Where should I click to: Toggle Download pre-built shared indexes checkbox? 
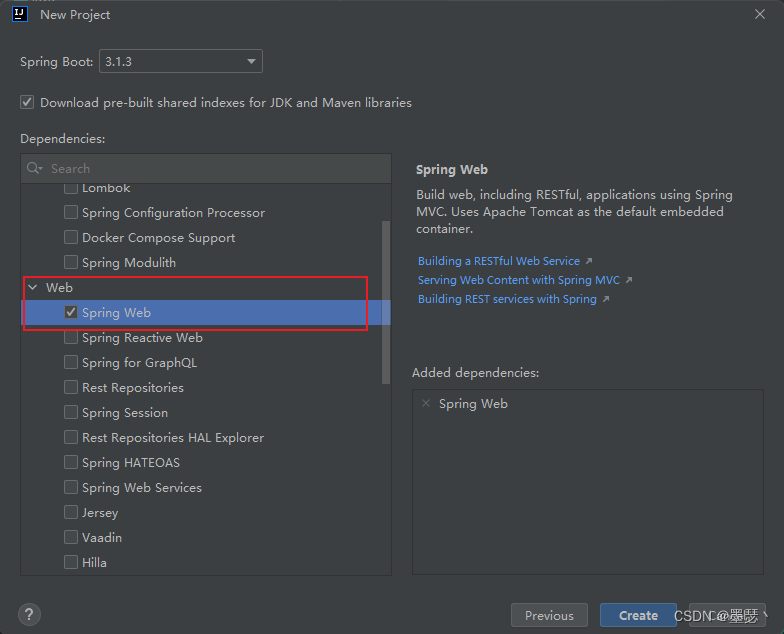click(x=27, y=102)
